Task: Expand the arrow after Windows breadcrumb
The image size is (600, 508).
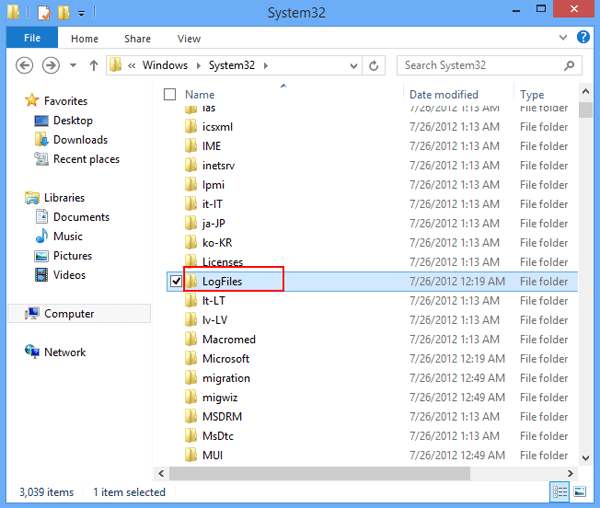Action: (198, 66)
